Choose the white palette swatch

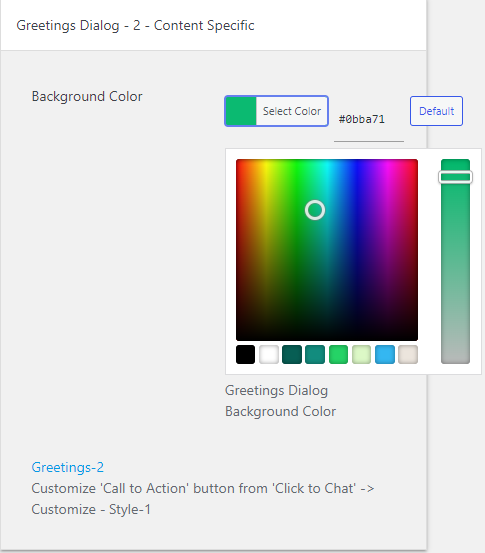pyautogui.click(x=269, y=354)
